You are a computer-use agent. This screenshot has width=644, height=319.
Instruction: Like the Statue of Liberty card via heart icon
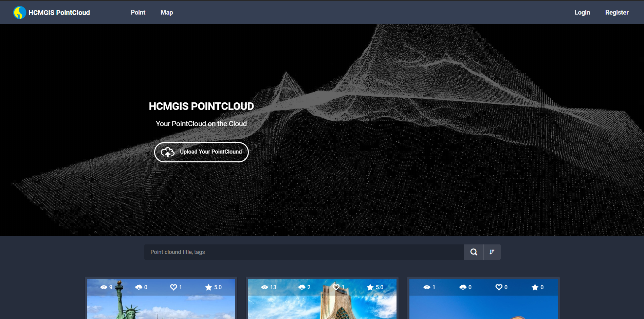click(173, 287)
